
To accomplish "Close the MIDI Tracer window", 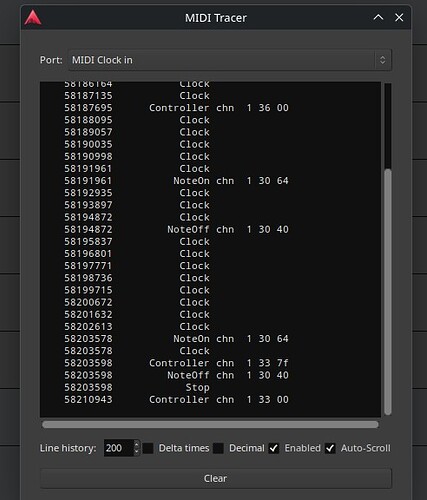I will click(x=399, y=17).
